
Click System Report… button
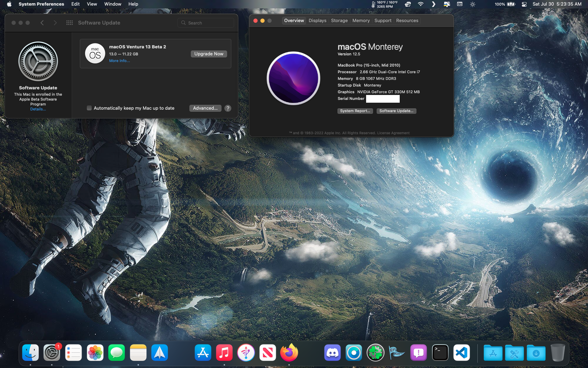pyautogui.click(x=355, y=111)
